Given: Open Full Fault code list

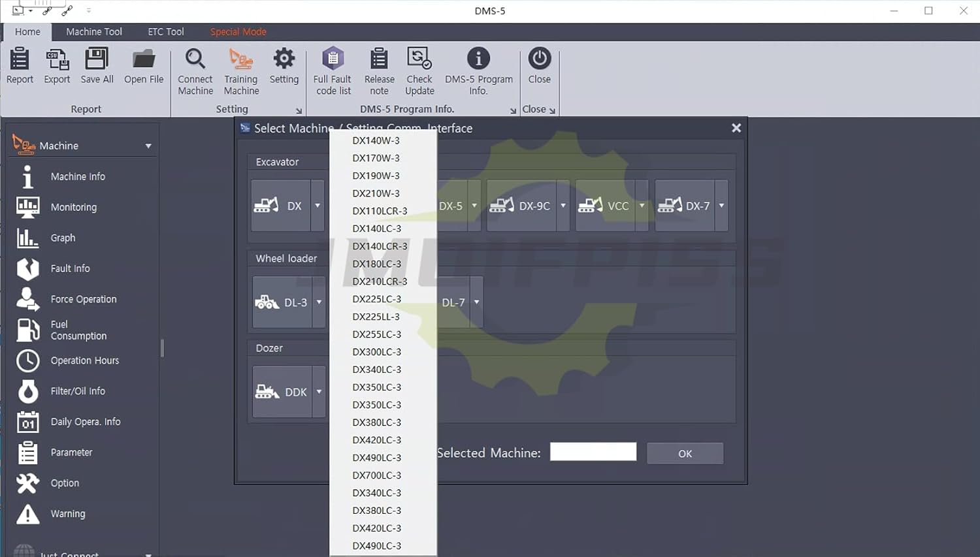Looking at the screenshot, I should point(333,71).
